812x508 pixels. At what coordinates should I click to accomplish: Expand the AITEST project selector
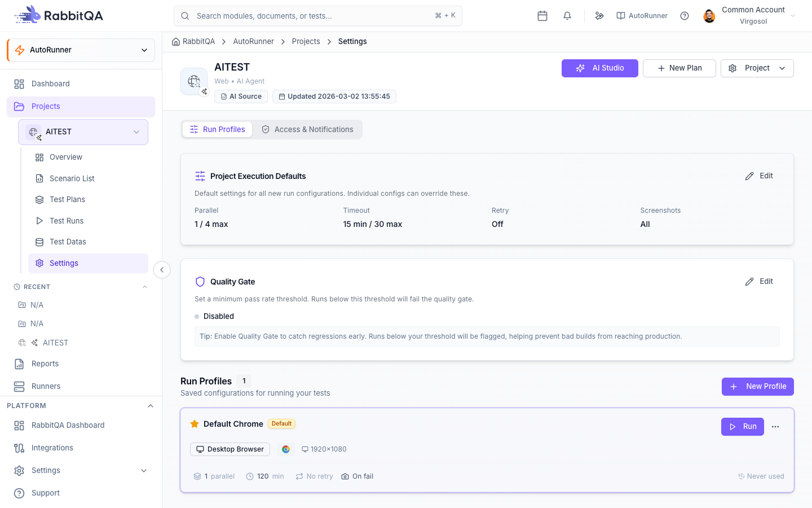[x=83, y=132]
